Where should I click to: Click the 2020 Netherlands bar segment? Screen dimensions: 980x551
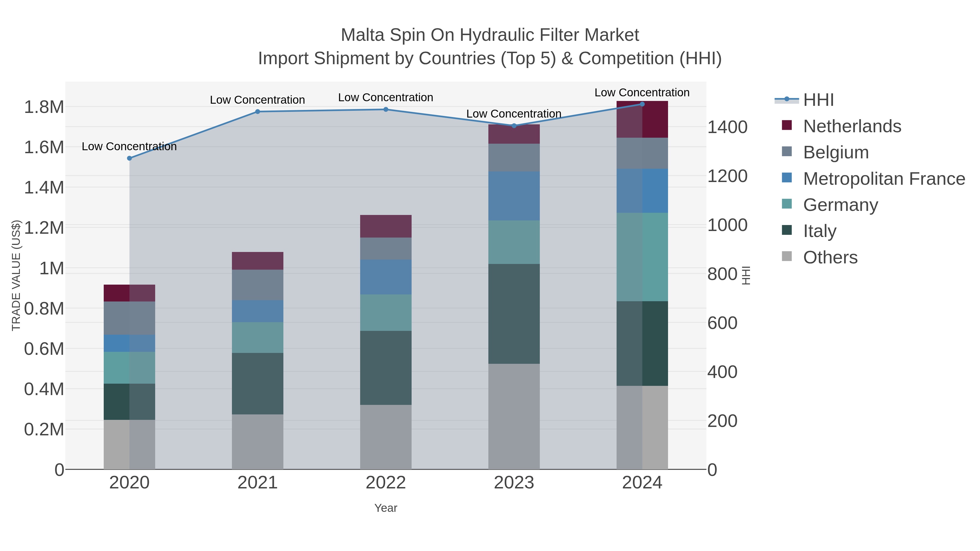[129, 293]
